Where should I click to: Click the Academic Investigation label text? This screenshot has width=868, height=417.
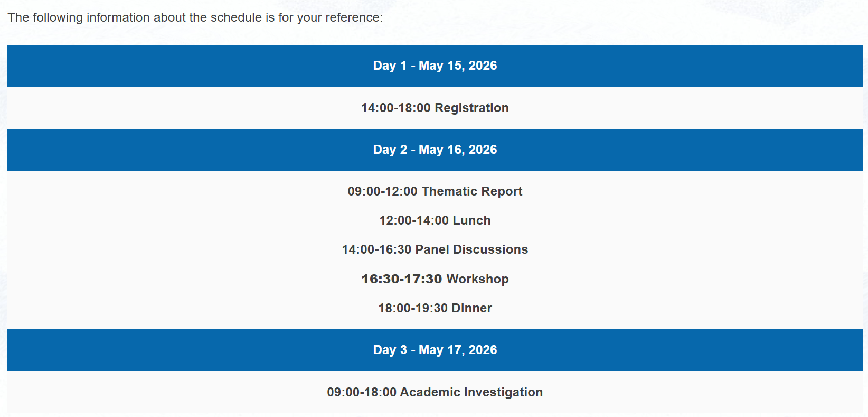pyautogui.click(x=471, y=392)
